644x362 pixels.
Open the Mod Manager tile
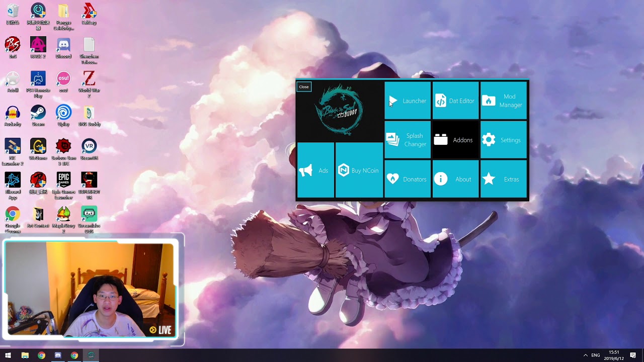click(504, 101)
